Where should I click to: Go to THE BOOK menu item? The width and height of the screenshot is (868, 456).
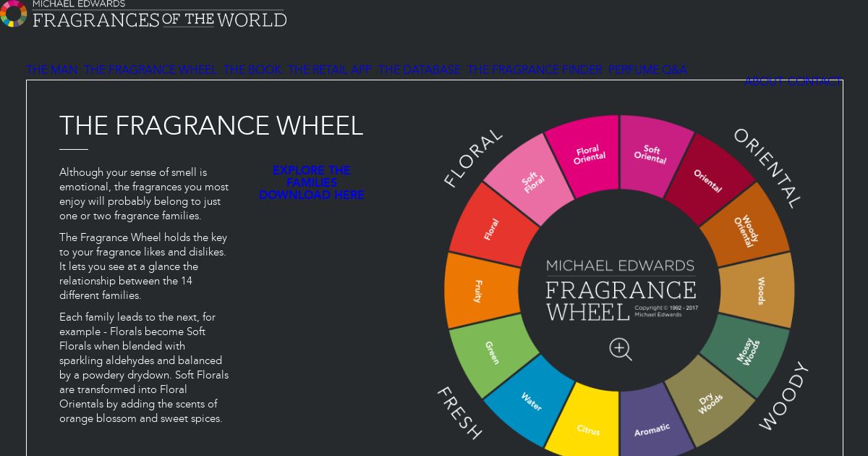click(252, 70)
